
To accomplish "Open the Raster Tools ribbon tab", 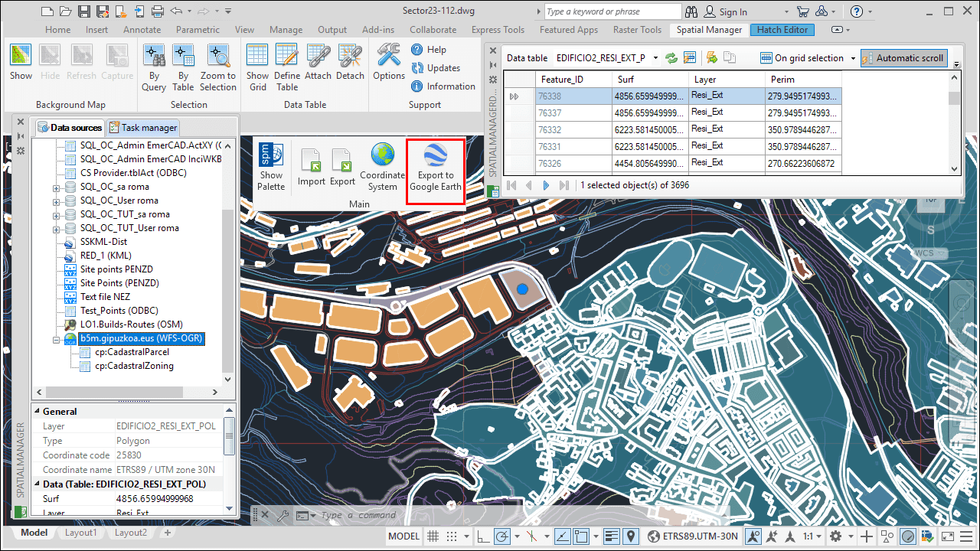I will click(x=637, y=30).
